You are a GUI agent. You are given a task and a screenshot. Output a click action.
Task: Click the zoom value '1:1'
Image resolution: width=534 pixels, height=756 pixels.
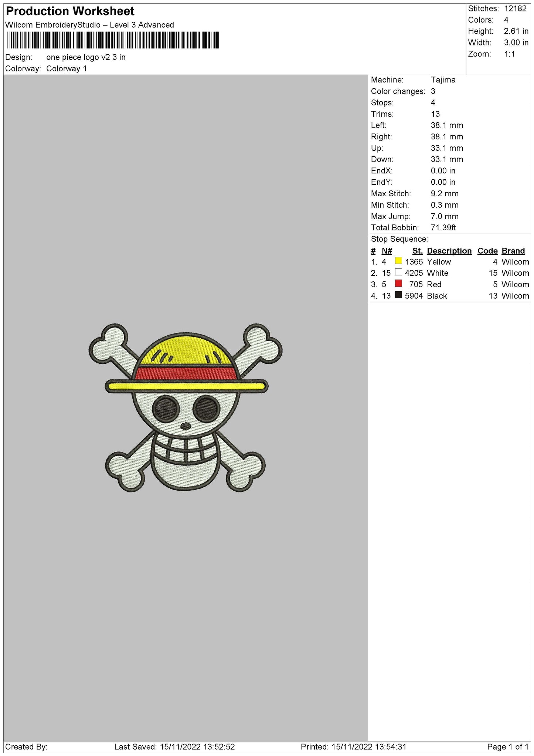(x=510, y=54)
